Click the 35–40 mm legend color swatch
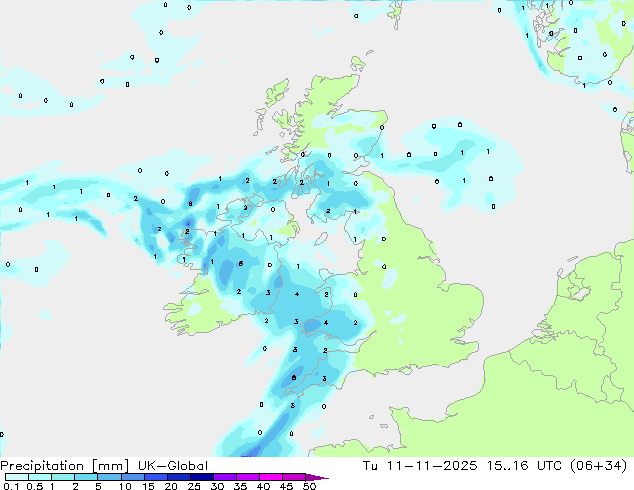 247,477
